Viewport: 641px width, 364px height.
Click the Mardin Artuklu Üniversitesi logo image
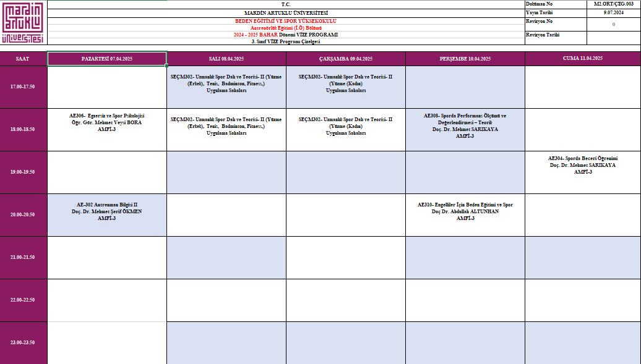22,22
